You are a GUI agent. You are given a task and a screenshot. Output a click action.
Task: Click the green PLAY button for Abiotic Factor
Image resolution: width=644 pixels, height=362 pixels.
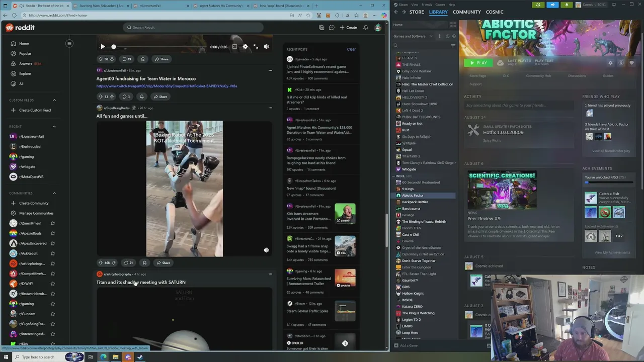click(x=478, y=63)
